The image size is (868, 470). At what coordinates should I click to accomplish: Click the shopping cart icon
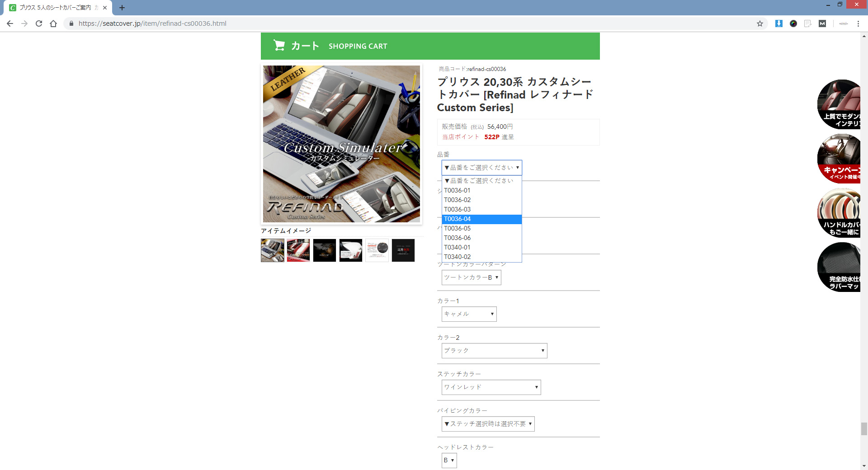point(279,46)
